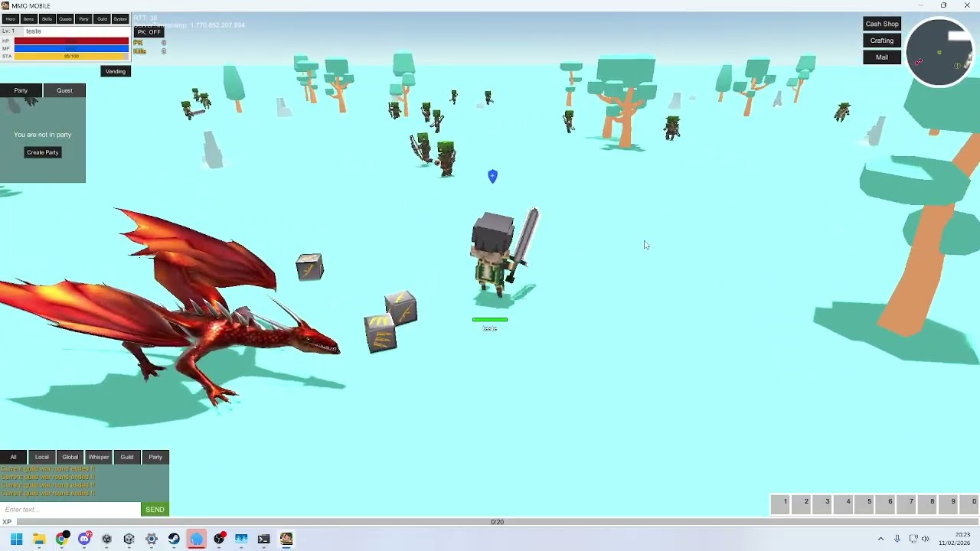
Task: Select the Guild chat channel tab
Action: coord(126,457)
